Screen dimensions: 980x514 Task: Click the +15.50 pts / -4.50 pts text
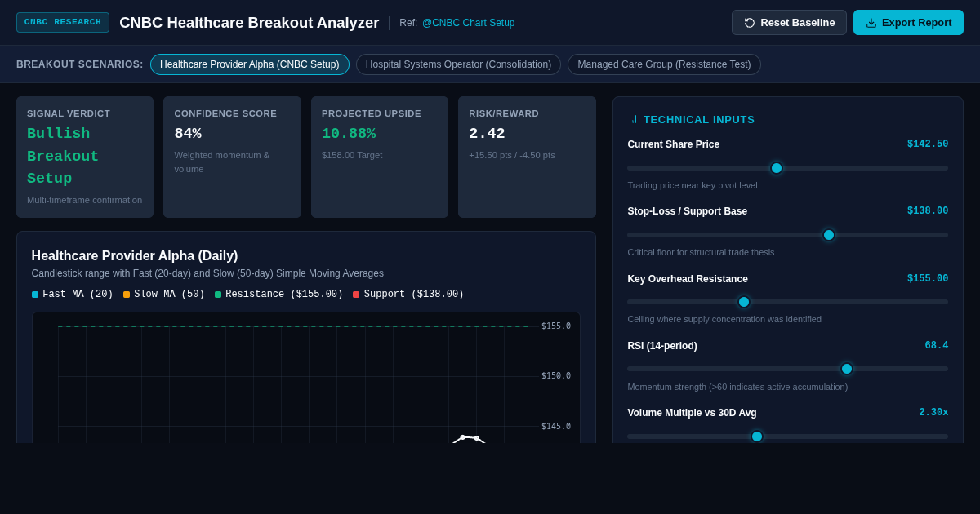click(512, 155)
